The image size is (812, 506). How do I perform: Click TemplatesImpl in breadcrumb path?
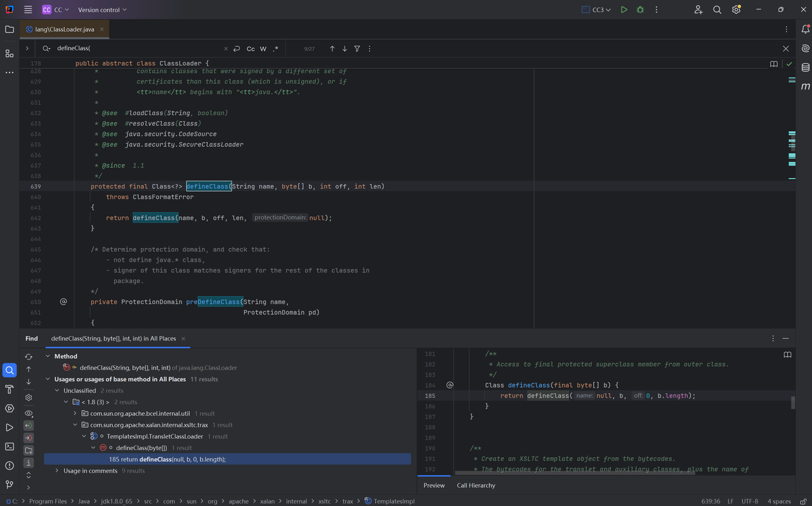pos(390,501)
